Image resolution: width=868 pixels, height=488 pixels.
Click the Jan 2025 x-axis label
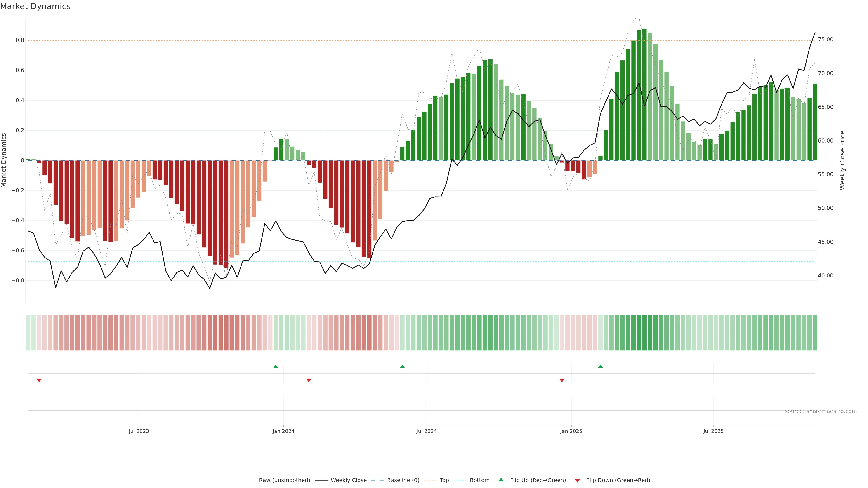point(571,431)
